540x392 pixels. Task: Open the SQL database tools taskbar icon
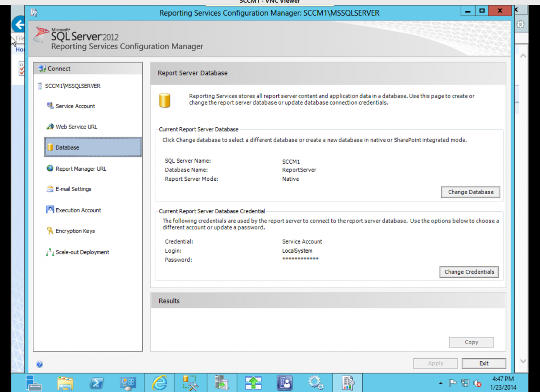coord(191,383)
